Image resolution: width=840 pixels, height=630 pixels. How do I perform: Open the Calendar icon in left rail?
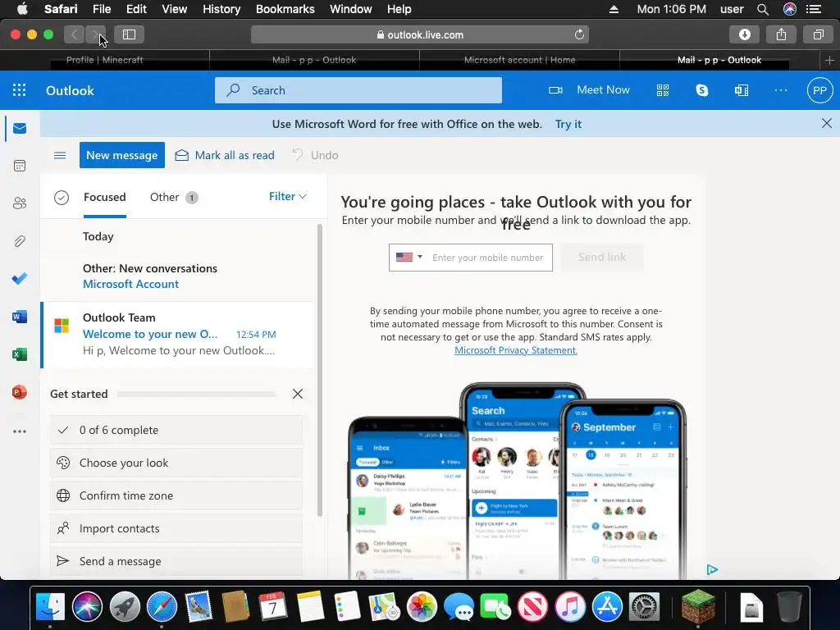click(x=20, y=166)
